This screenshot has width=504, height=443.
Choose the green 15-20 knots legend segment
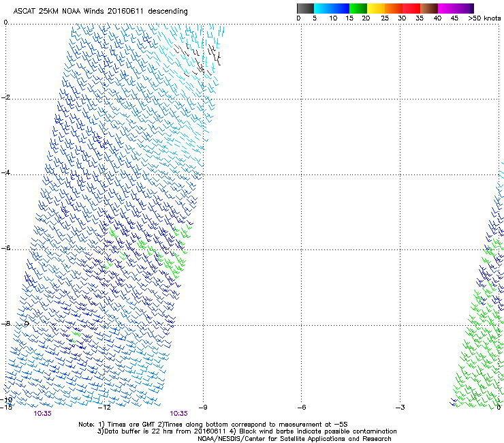358,8
